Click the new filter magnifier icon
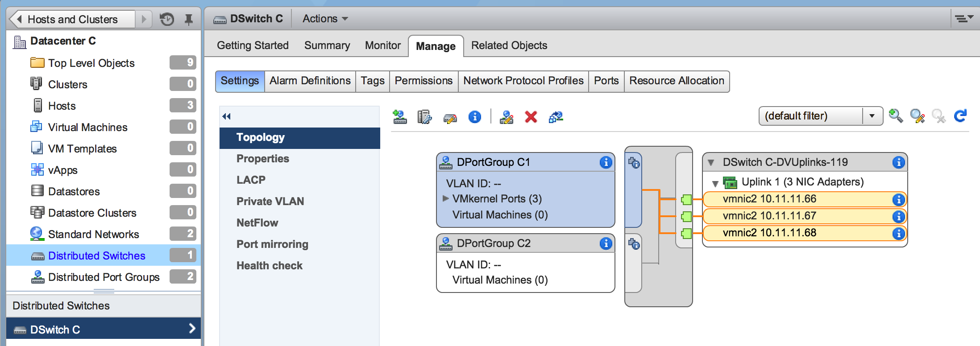980x346 pixels. pyautogui.click(x=895, y=116)
